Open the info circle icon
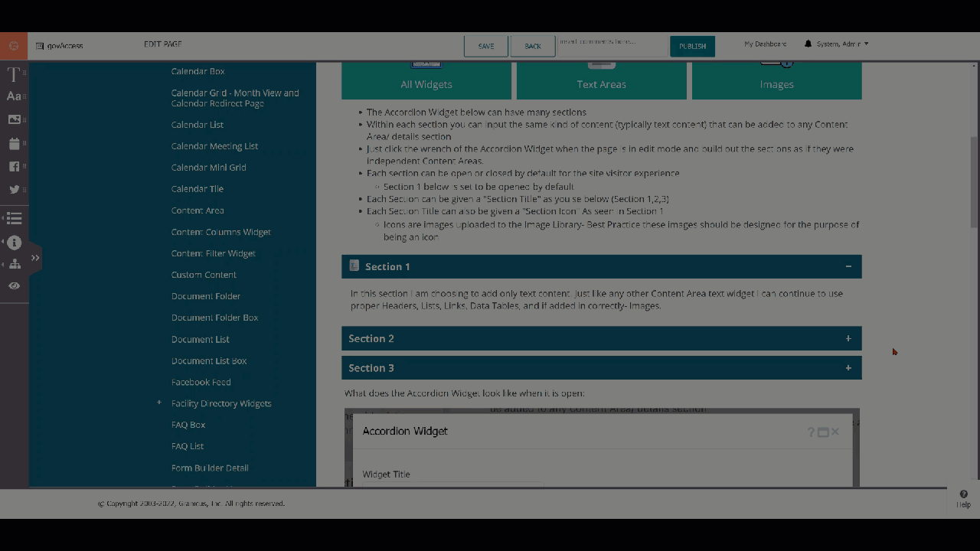Viewport: 980px width, 551px height. (x=14, y=243)
